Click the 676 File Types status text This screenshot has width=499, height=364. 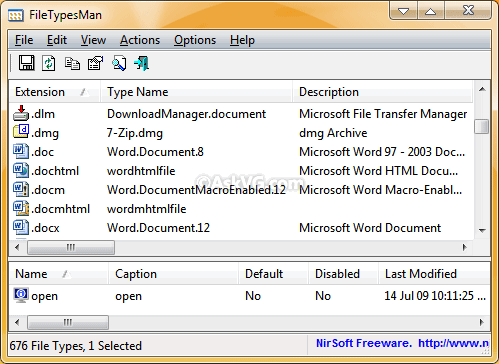pos(76,346)
